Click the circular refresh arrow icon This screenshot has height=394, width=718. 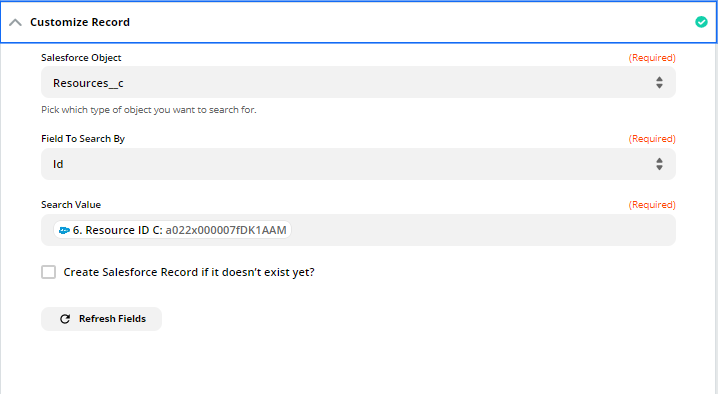pyautogui.click(x=65, y=319)
